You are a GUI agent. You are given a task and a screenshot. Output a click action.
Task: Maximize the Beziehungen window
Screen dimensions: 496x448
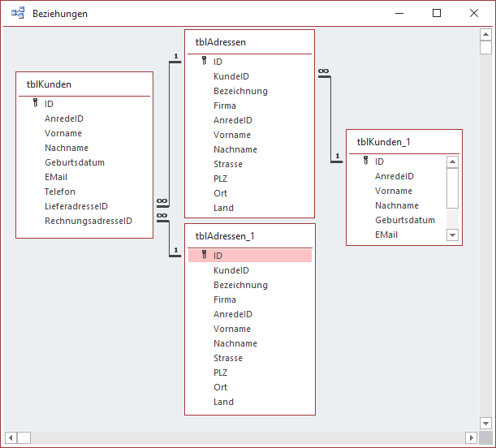click(x=437, y=14)
